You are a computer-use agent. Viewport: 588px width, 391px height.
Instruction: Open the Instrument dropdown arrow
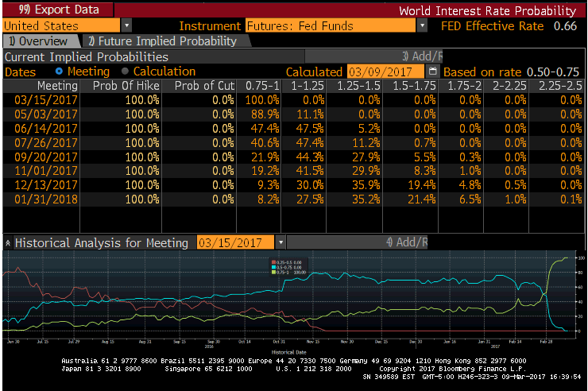pos(422,26)
